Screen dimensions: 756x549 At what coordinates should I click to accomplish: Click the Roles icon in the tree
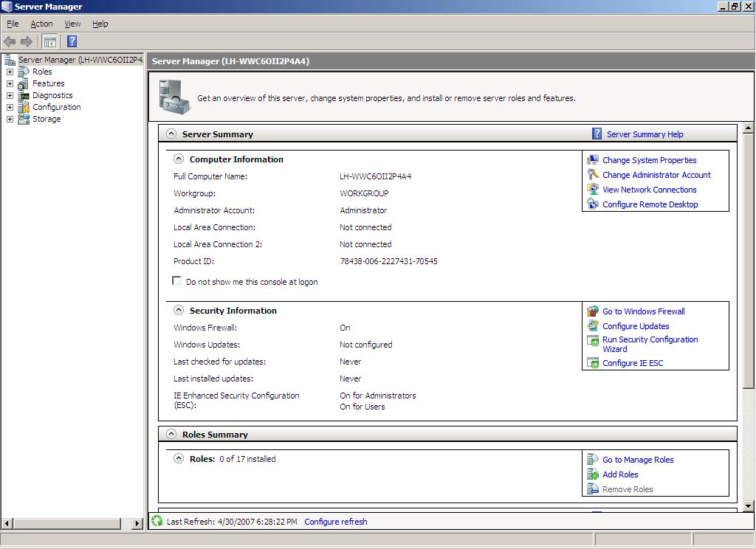pyautogui.click(x=24, y=72)
